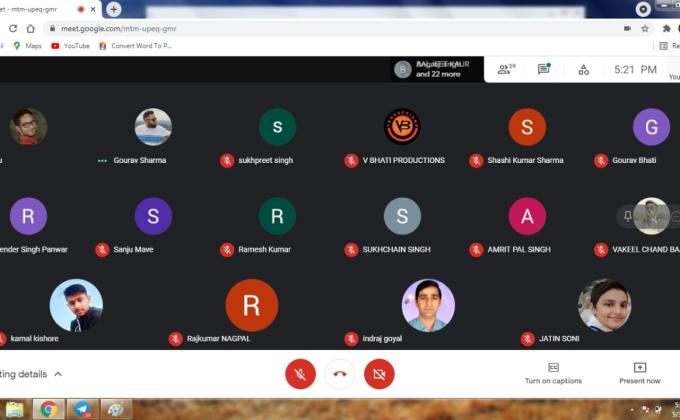Image resolution: width=680 pixels, height=420 pixels.
Task: Click the address bar showing meet.google.com
Action: click(300, 28)
